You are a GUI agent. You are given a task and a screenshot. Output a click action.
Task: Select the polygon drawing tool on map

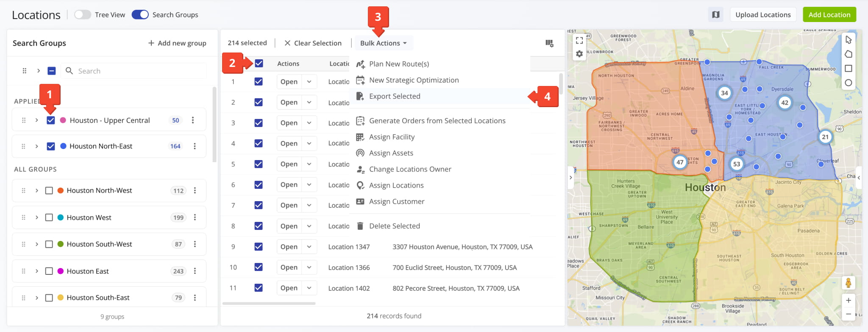(849, 54)
